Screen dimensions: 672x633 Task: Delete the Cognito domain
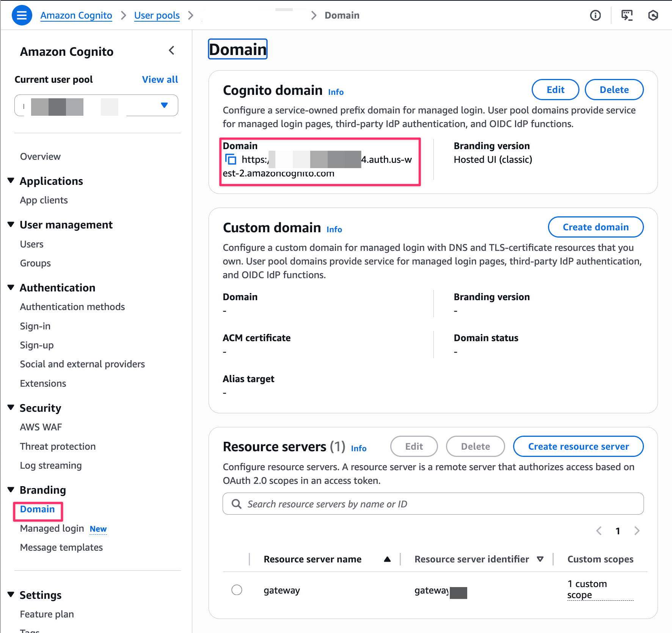pos(614,90)
